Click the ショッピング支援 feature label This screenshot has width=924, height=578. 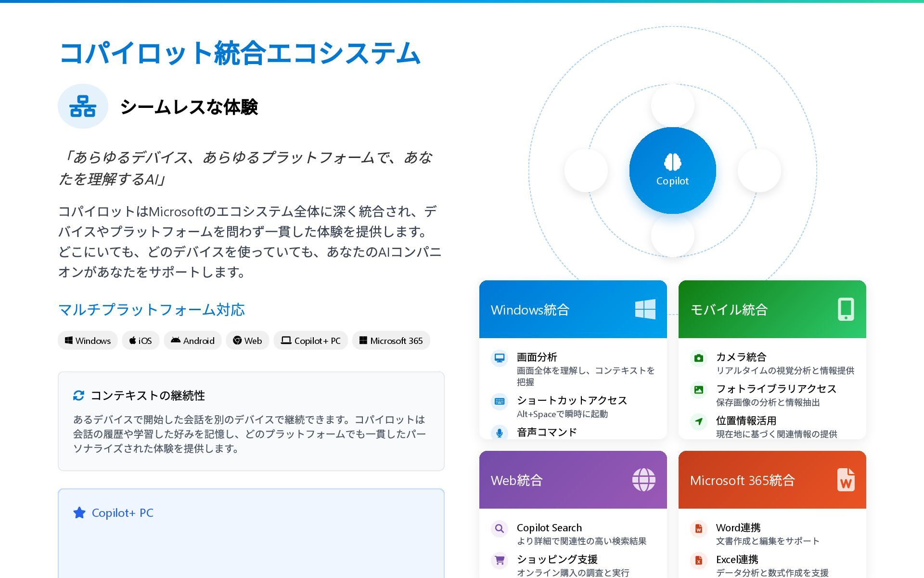click(x=557, y=559)
